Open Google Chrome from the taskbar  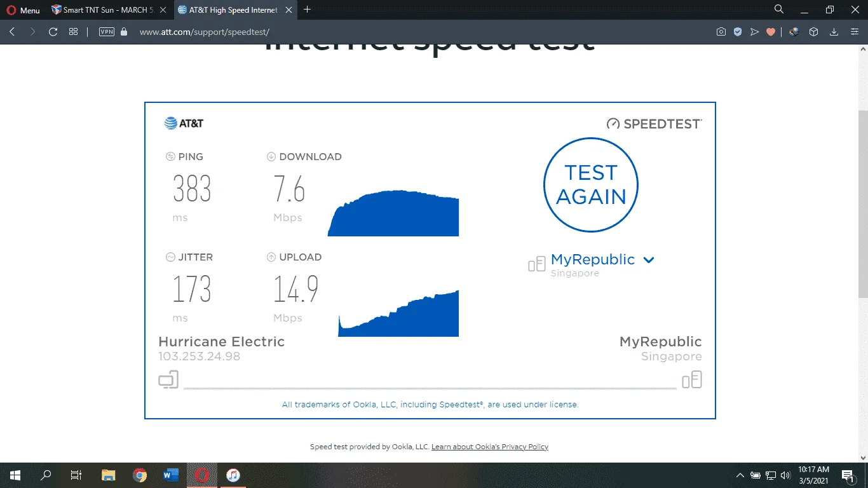tap(140, 475)
